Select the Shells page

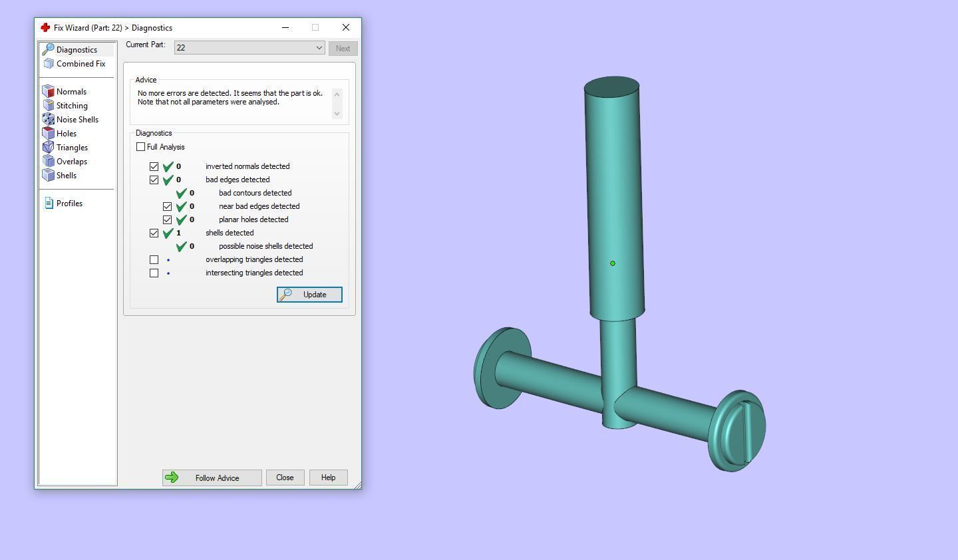67,176
